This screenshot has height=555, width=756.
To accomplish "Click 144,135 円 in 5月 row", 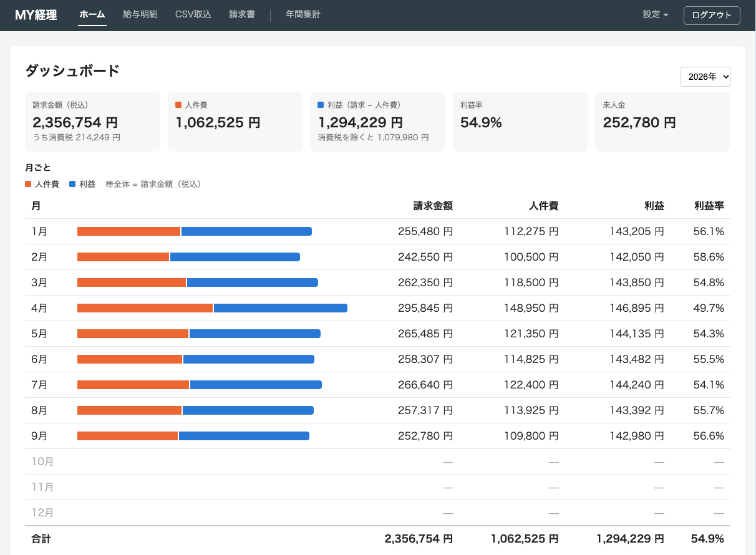I will click(x=637, y=334).
